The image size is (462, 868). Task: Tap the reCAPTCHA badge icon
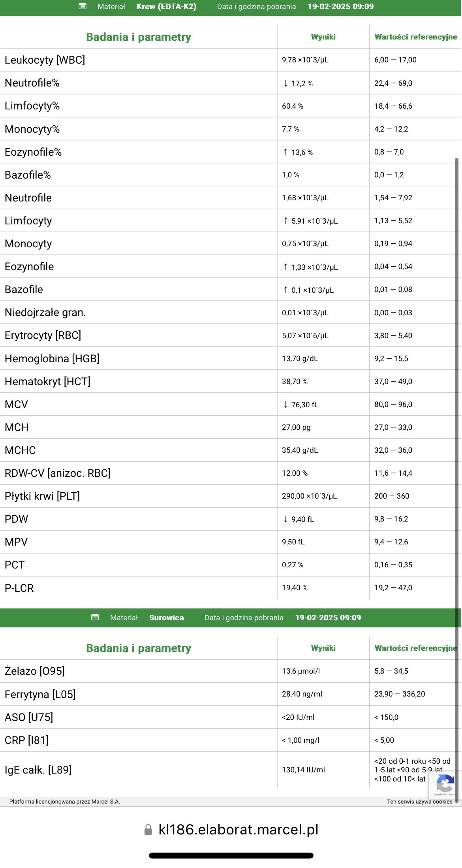pyautogui.click(x=445, y=783)
